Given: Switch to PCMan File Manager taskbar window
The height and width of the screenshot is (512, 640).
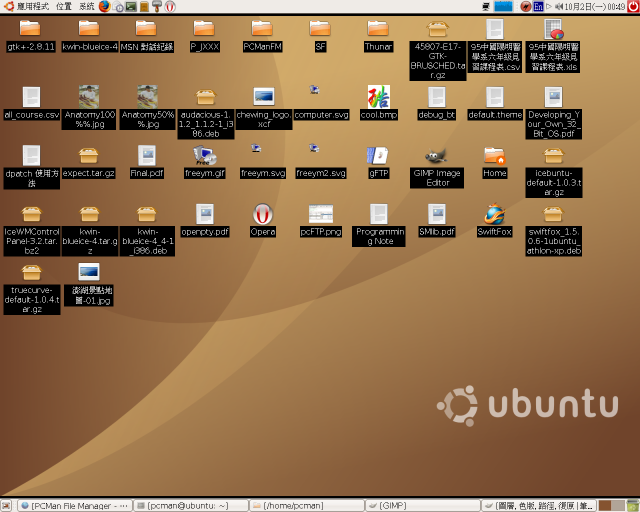Looking at the screenshot, I should (74, 505).
